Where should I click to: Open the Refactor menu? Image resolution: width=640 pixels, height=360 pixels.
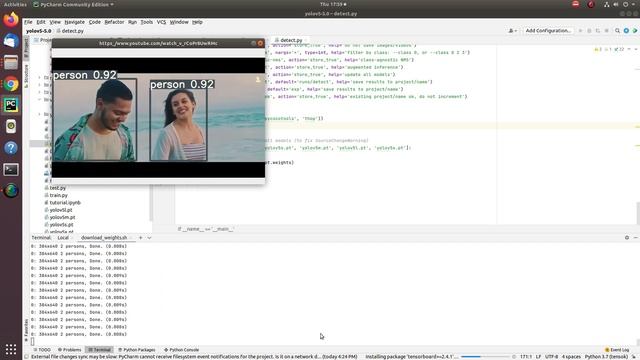coord(114,22)
